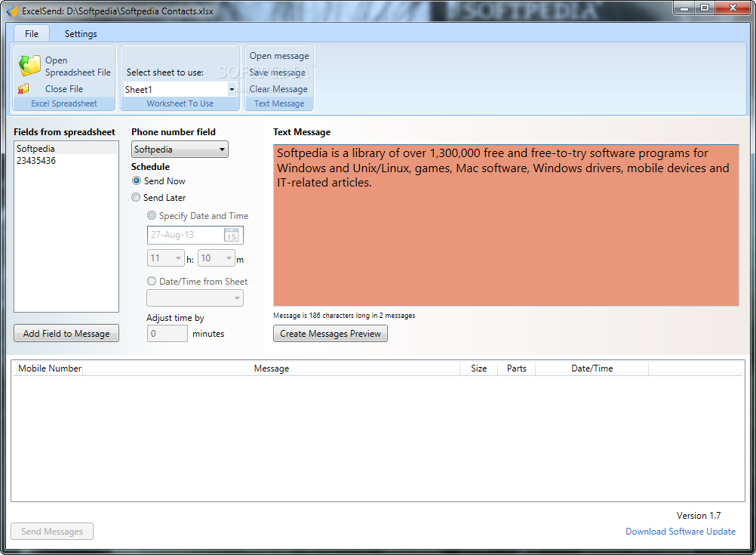Click Add Field to Message button

(x=66, y=334)
